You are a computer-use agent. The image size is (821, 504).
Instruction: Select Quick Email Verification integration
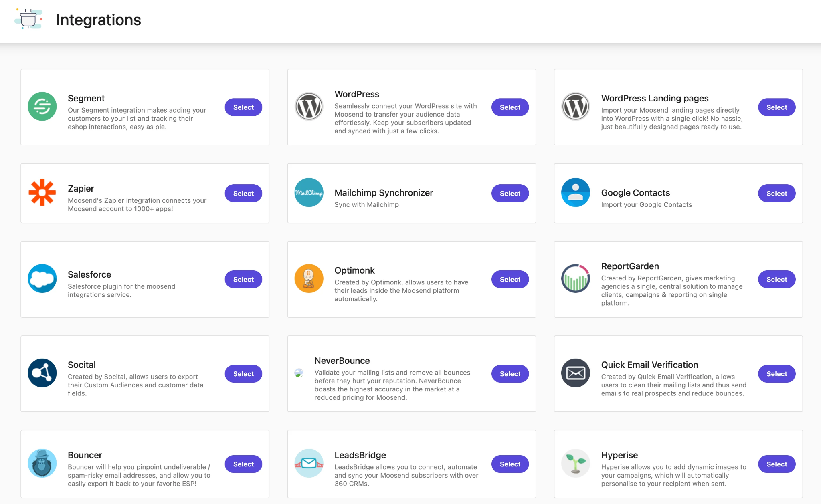pyautogui.click(x=777, y=374)
